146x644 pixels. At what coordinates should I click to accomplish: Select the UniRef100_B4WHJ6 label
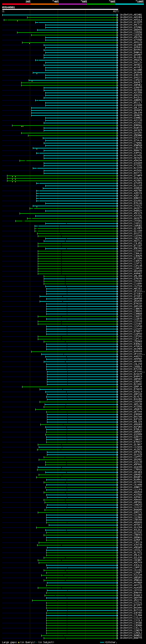point(131,53)
